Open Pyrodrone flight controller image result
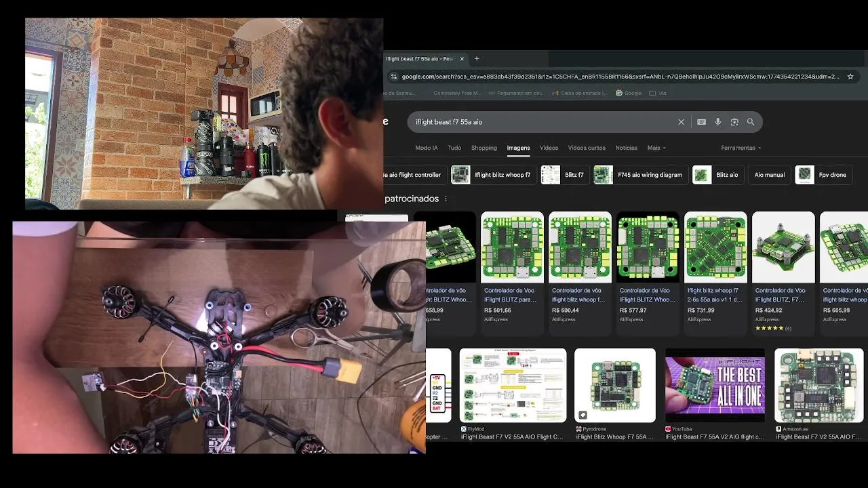This screenshot has width=868, height=488. point(615,385)
